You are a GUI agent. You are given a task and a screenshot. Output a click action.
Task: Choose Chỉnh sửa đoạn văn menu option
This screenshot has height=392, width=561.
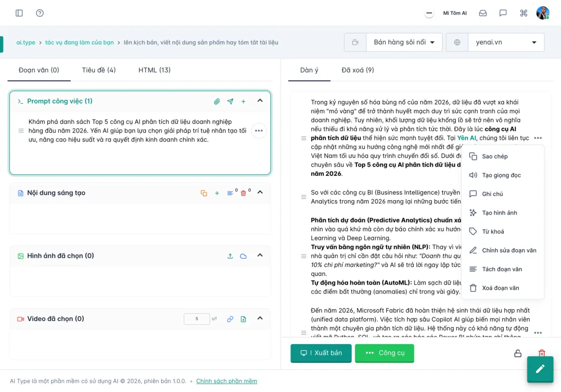(503, 250)
